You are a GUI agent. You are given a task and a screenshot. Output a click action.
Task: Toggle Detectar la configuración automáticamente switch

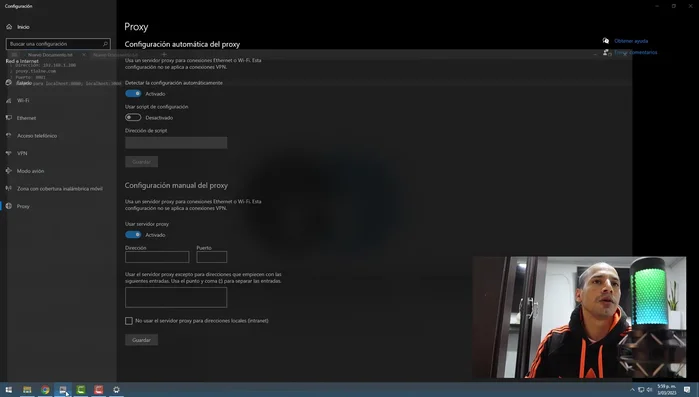133,94
